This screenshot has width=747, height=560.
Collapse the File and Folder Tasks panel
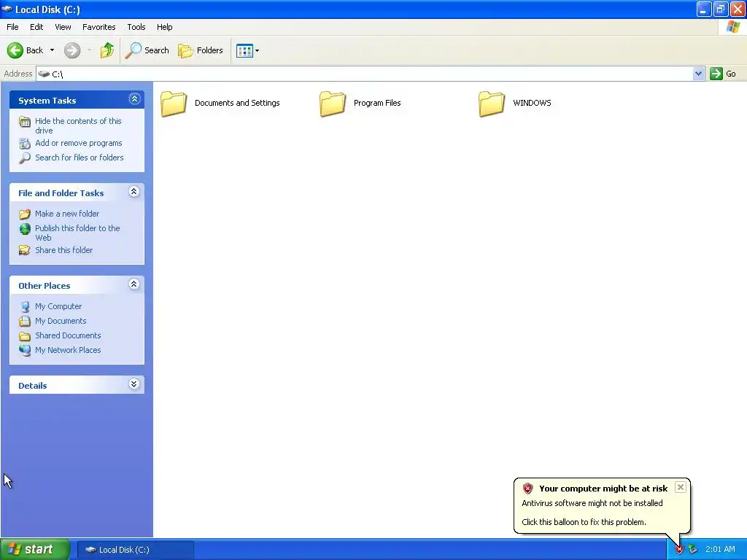[134, 192]
